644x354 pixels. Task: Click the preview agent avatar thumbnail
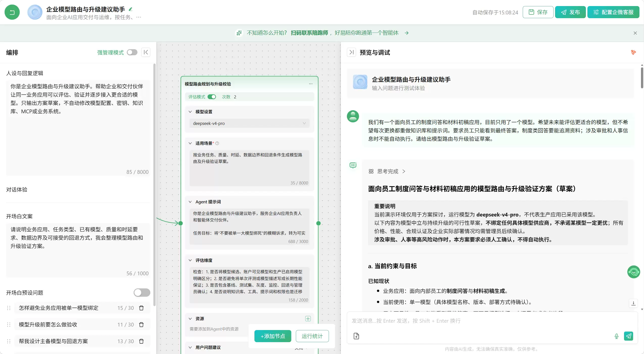[x=360, y=82]
